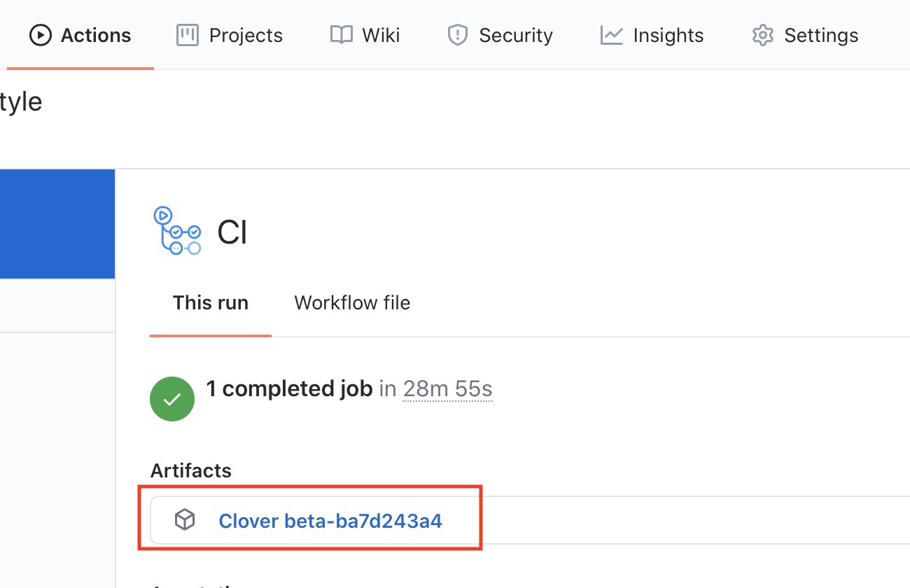Click the package icon beside the artifact
The height and width of the screenshot is (588, 910).
(186, 520)
